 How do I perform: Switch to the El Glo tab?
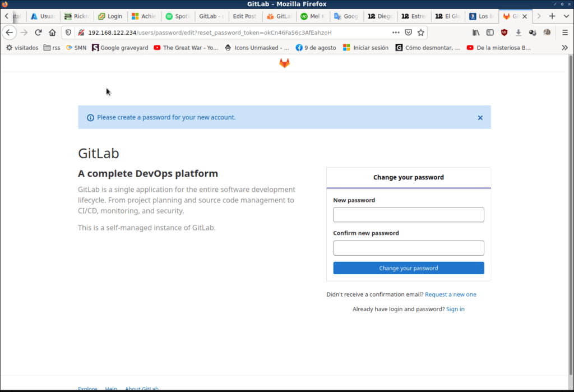(448, 16)
